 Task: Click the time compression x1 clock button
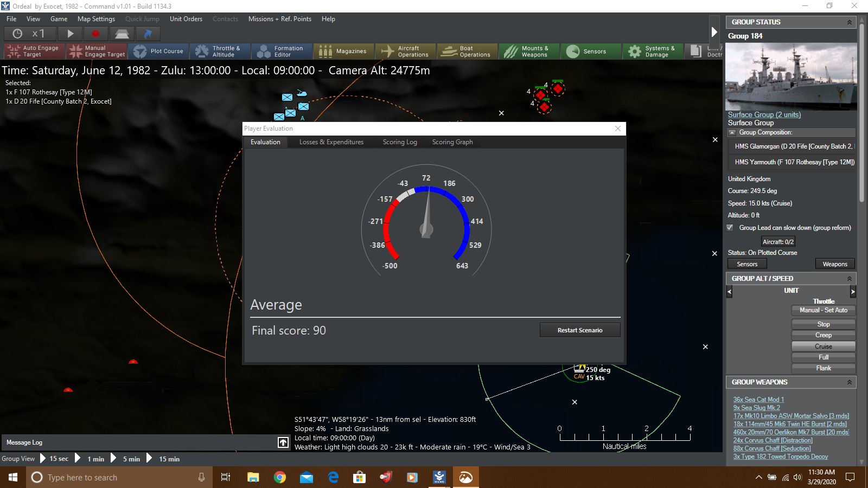pos(29,34)
